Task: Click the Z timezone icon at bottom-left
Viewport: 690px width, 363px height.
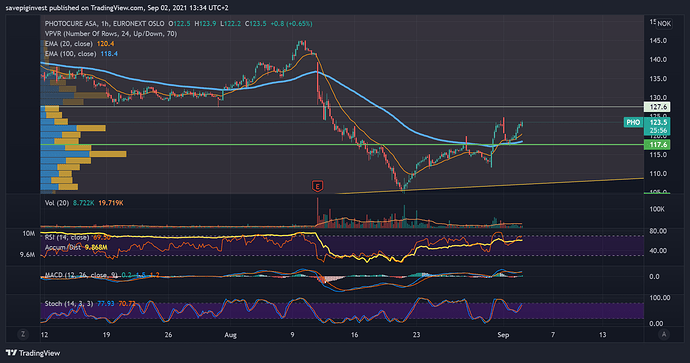Action: (23, 334)
